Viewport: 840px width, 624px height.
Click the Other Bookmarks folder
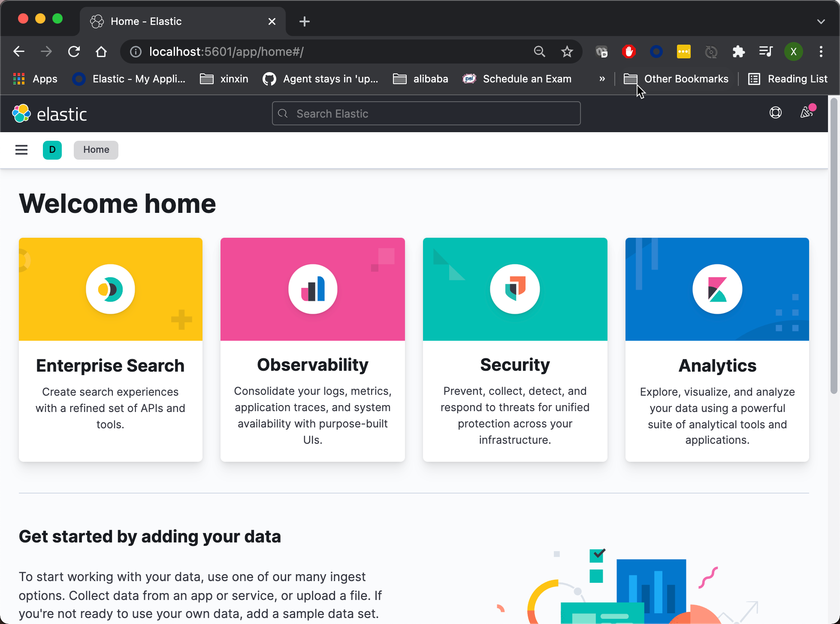tap(676, 79)
